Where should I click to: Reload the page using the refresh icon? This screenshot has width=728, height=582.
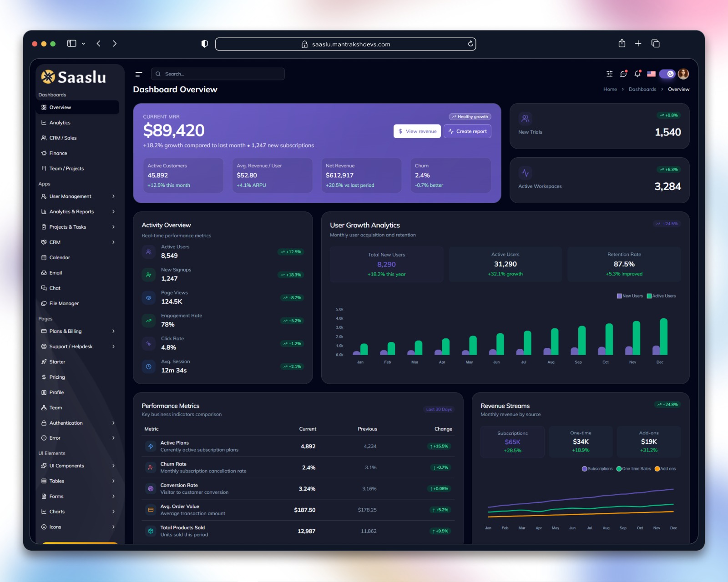pyautogui.click(x=470, y=44)
